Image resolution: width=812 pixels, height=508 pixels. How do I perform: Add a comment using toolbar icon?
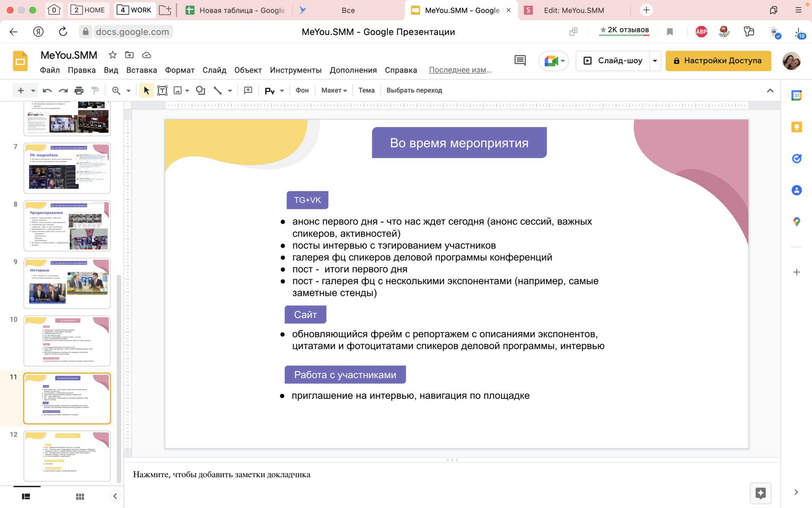coord(248,91)
